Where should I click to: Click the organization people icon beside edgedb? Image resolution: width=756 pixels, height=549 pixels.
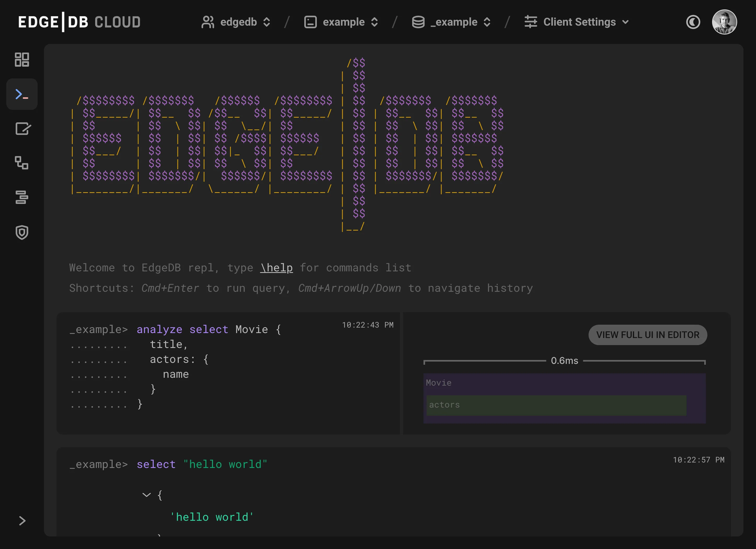click(x=208, y=22)
